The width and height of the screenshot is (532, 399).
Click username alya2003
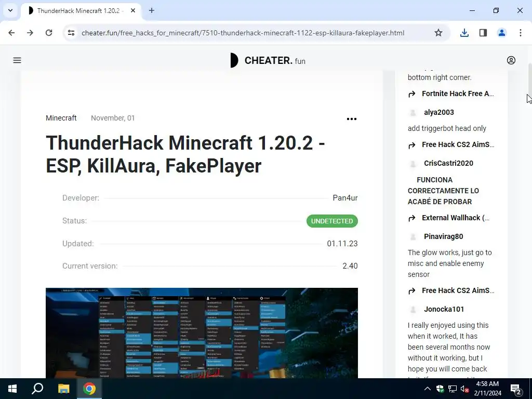(438, 112)
